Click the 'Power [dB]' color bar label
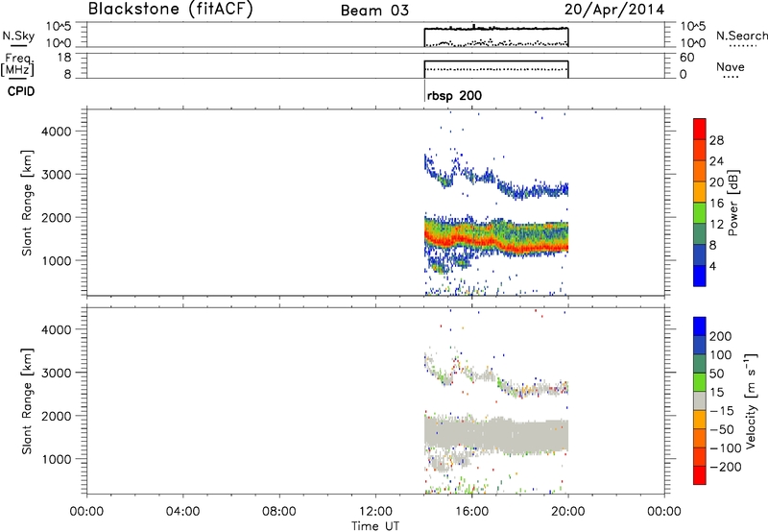The height and width of the screenshot is (532, 768). click(x=732, y=203)
